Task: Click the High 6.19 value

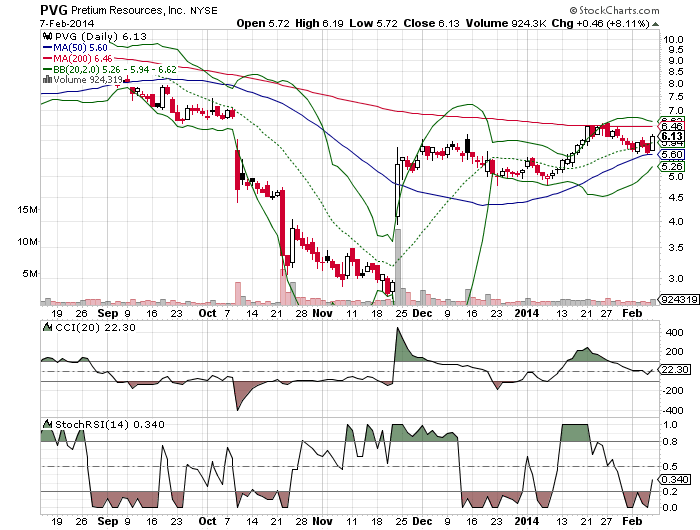Action: pyautogui.click(x=319, y=23)
